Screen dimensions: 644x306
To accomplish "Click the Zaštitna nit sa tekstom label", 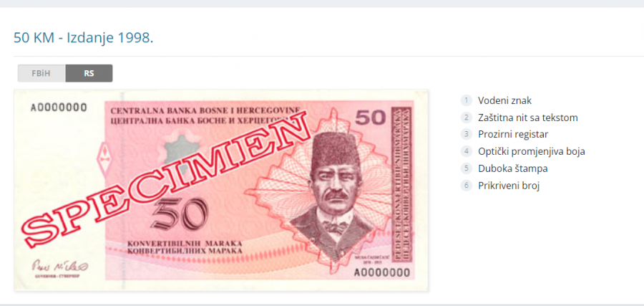I will pos(528,118).
